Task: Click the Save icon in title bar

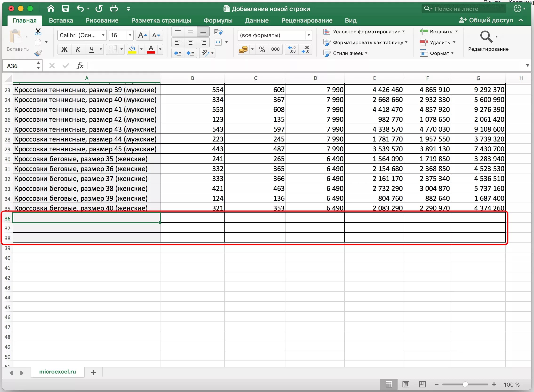Action: tap(65, 9)
